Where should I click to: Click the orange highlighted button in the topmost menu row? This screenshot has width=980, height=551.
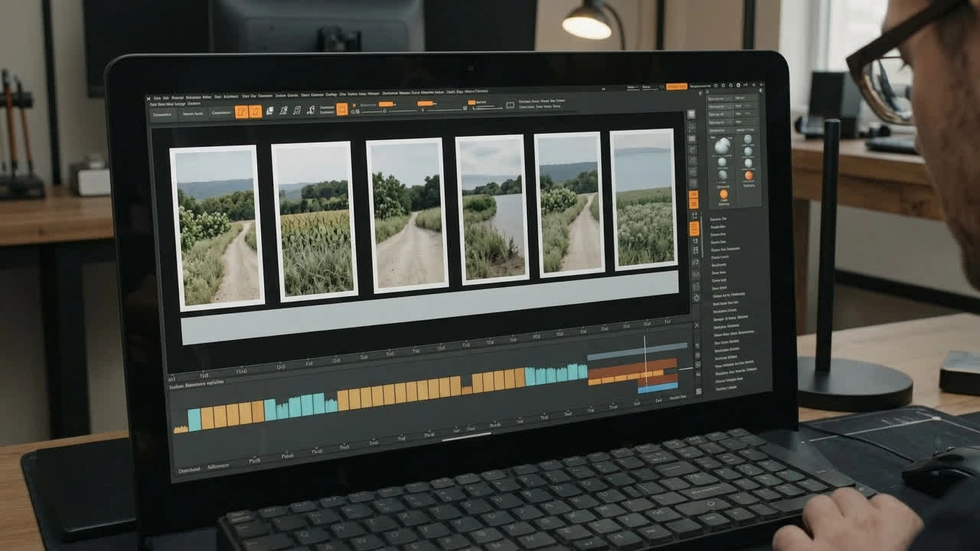[x=677, y=87]
